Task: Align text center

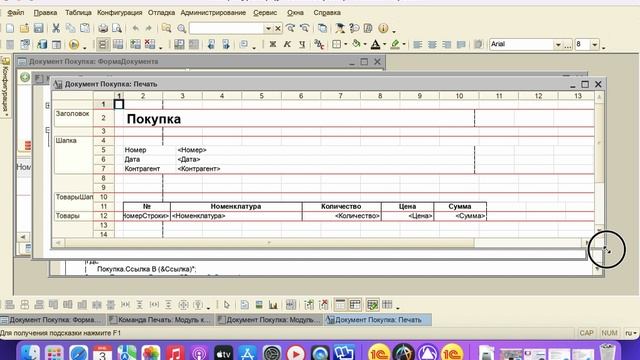Action: (x=432, y=44)
